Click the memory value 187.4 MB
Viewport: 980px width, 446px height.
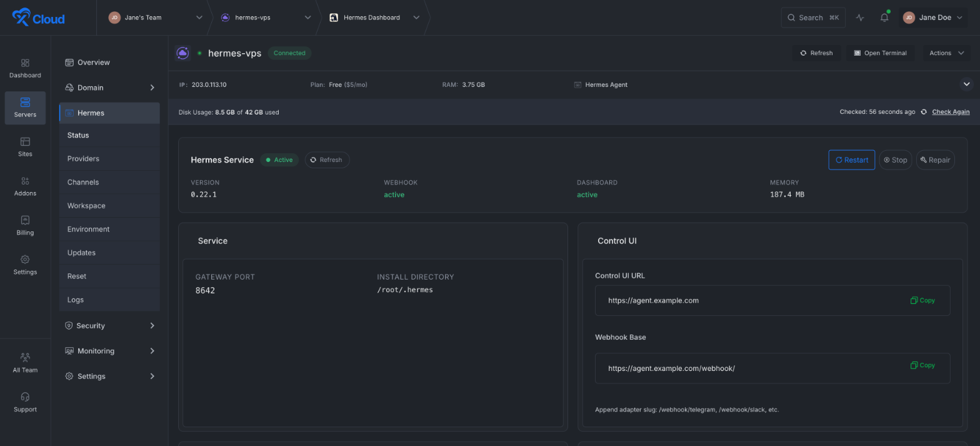click(787, 195)
